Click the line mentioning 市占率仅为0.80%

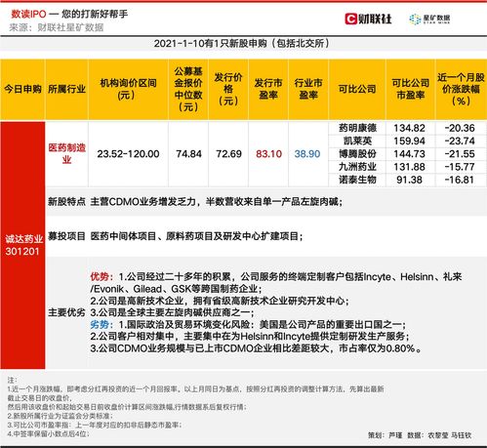coord(257,348)
